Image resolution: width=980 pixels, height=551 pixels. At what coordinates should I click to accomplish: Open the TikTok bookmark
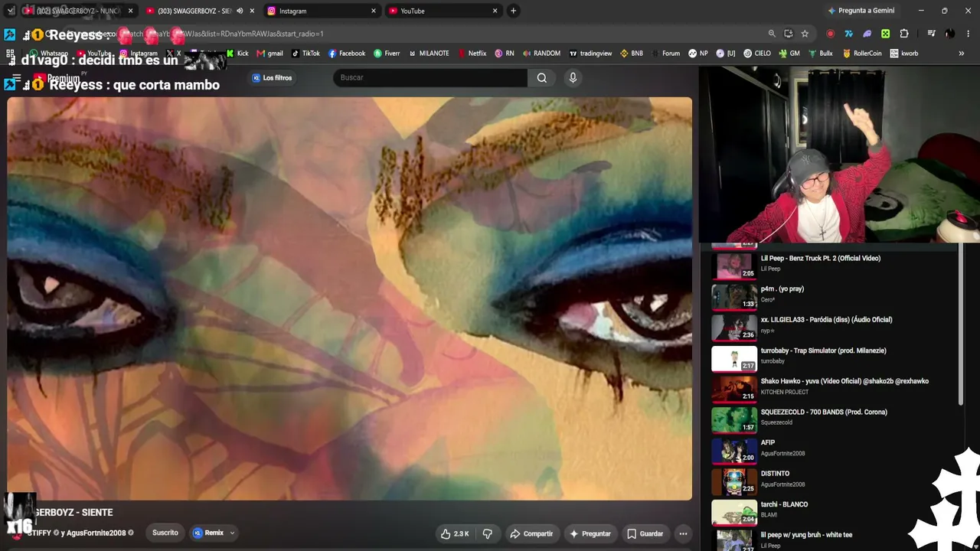click(x=305, y=54)
